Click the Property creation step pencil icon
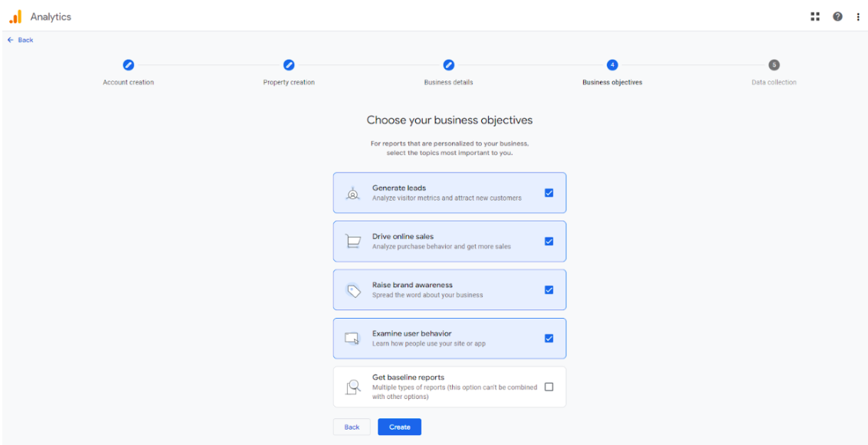 (289, 65)
